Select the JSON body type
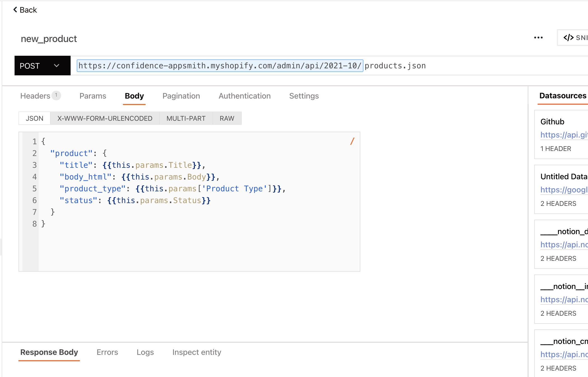Viewport: 588px width, 377px height. coord(34,118)
